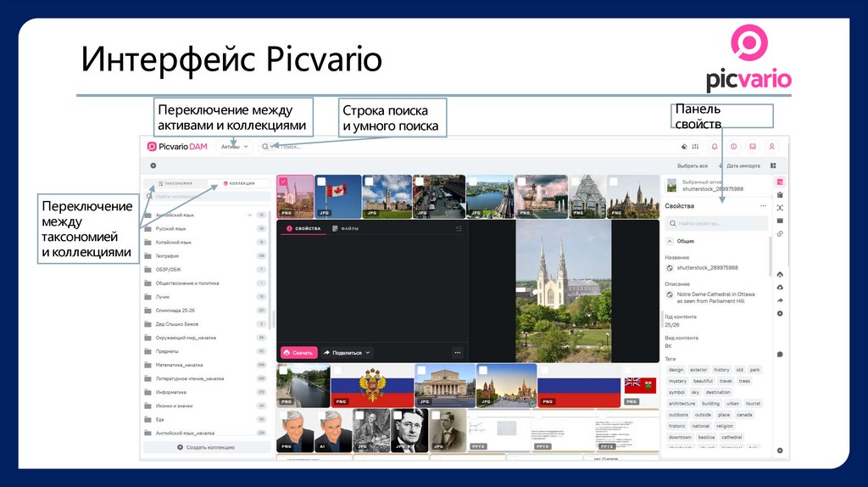Open the inbox icon in header
Viewport: 868px width, 487px height.
tap(753, 146)
